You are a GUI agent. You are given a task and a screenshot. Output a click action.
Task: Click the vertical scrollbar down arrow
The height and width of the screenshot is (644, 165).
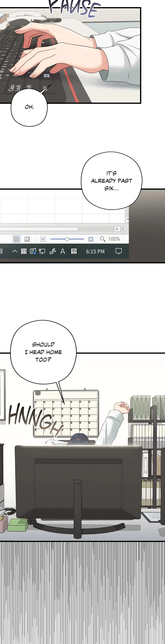pos(127,219)
